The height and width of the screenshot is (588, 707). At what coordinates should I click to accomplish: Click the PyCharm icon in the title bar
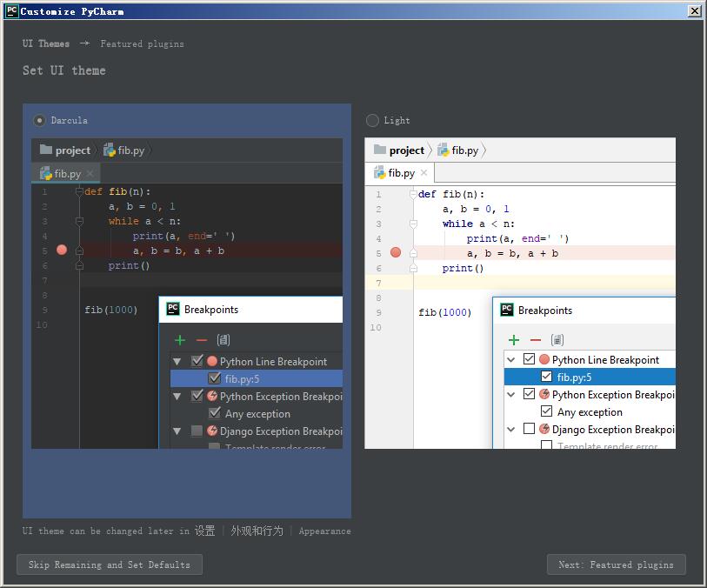coord(11,10)
